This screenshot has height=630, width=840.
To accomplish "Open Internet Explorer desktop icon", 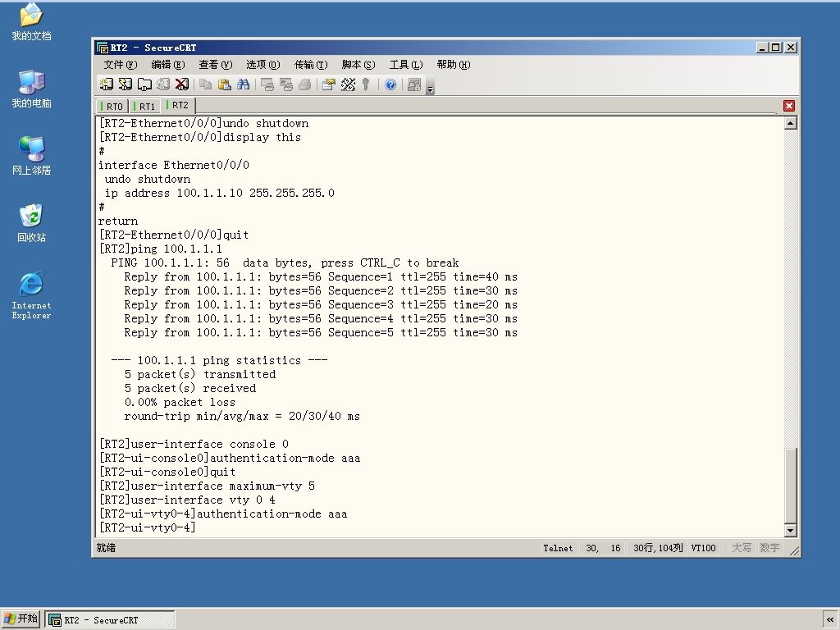I will (31, 295).
